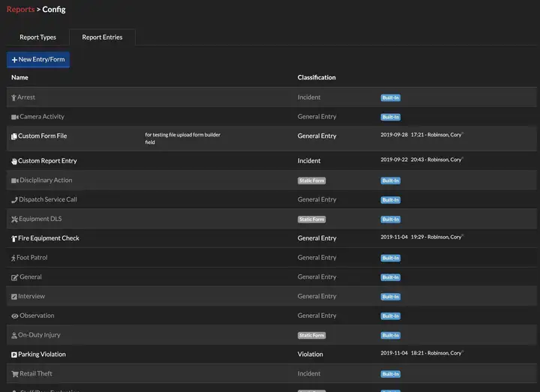Click Static Form badge for Equipment DLS

click(x=312, y=219)
